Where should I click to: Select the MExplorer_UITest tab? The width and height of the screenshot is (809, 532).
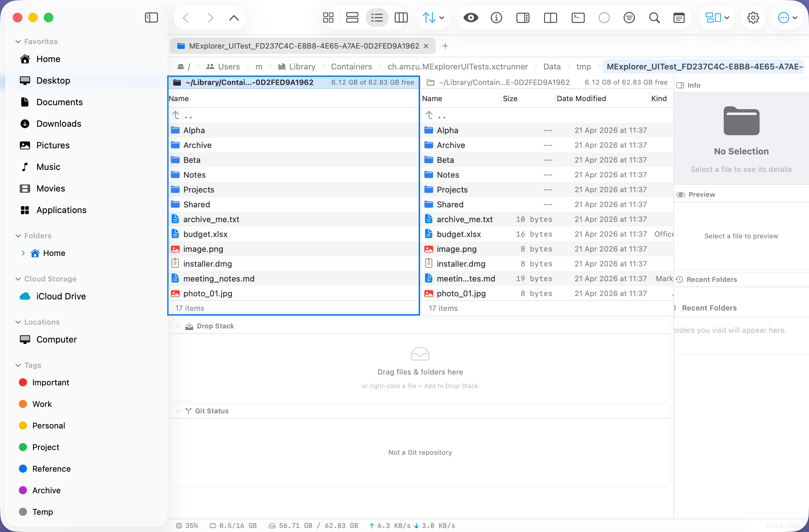coord(302,46)
